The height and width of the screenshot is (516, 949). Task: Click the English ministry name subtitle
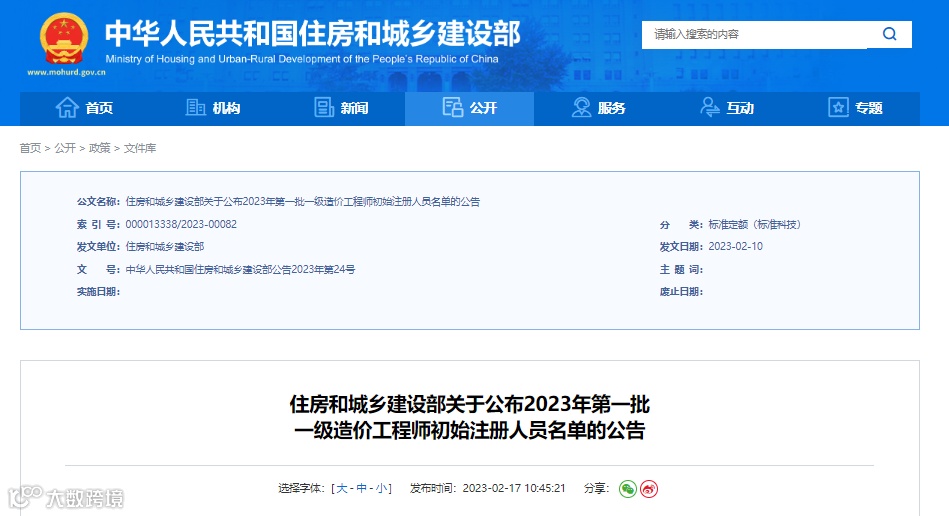[x=302, y=59]
